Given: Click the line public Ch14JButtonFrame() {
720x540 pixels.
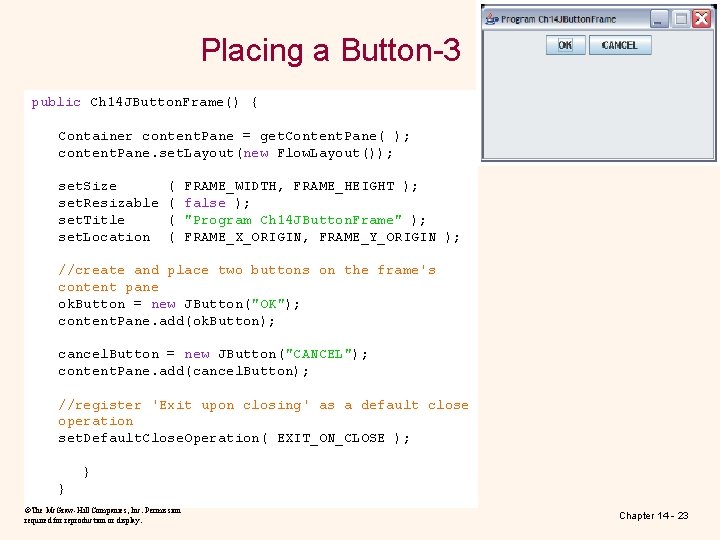Looking at the screenshot, I should pos(144,102).
